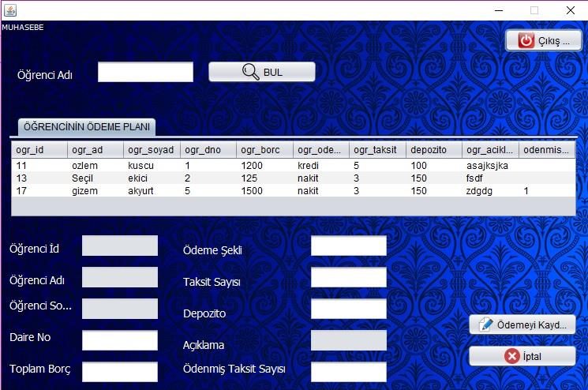Click the Java icon in title bar
The image size is (588, 390).
pyautogui.click(x=10, y=10)
